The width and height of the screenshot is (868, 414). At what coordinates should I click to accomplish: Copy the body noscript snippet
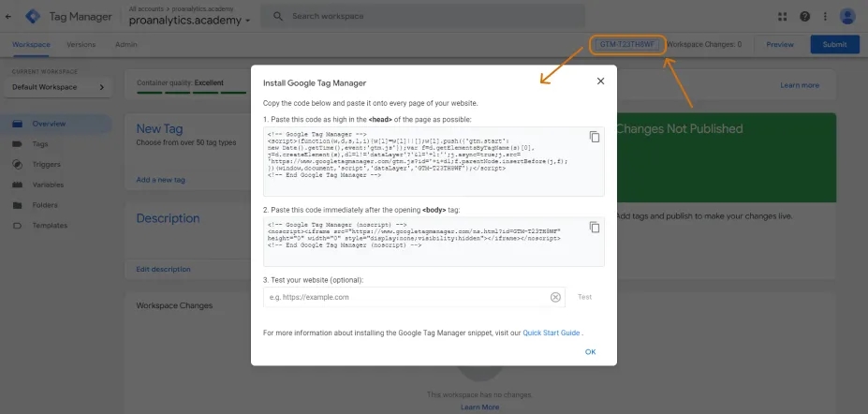(x=595, y=227)
